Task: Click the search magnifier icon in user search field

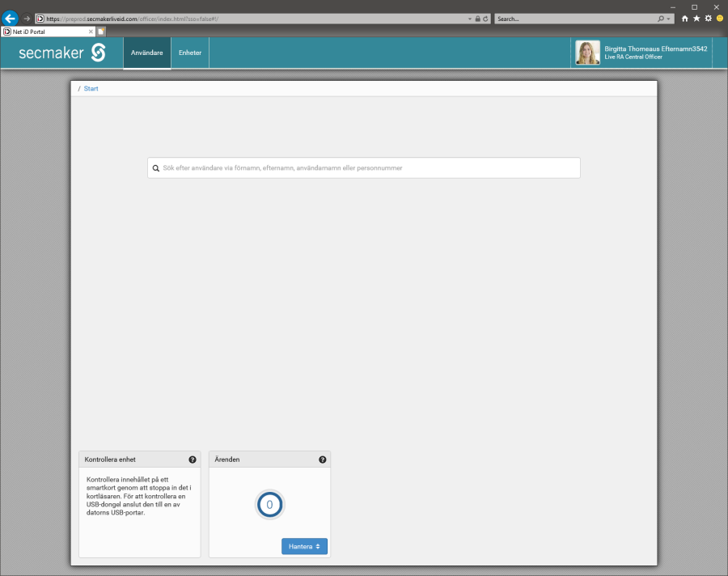Action: pyautogui.click(x=155, y=168)
